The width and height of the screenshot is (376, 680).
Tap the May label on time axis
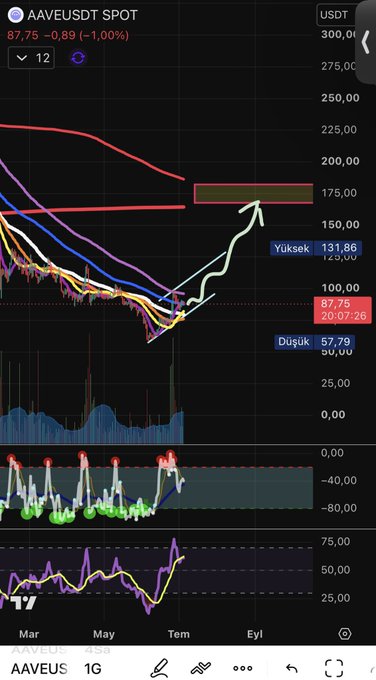(x=104, y=634)
